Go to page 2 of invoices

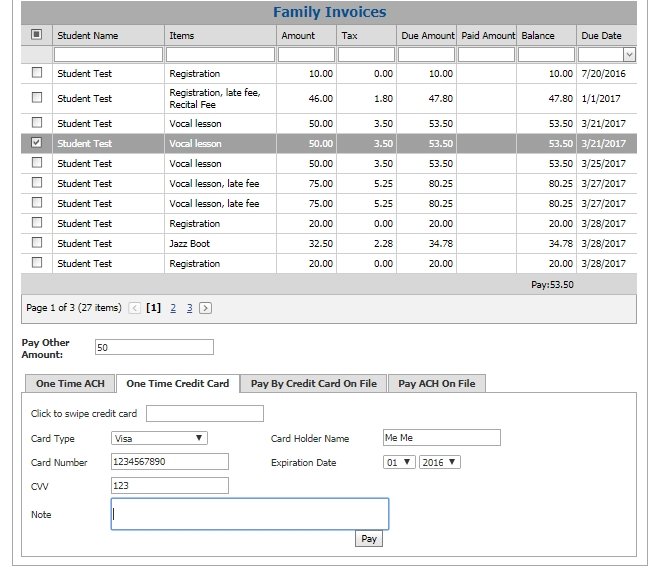pyautogui.click(x=173, y=308)
